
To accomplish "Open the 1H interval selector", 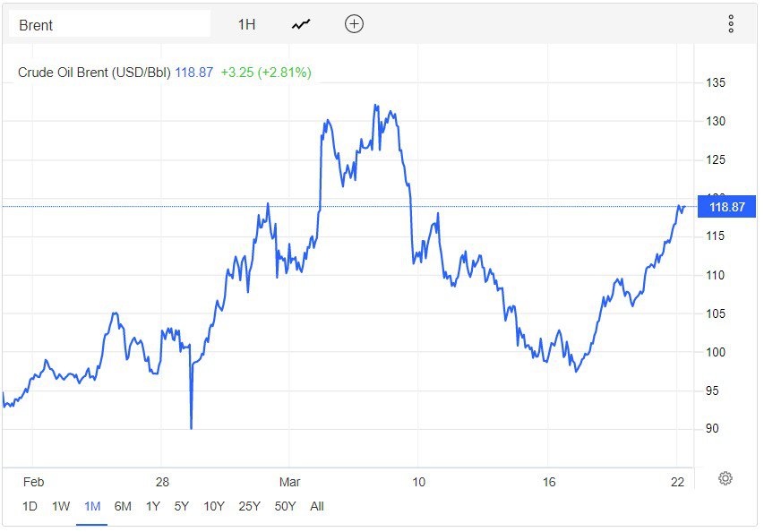I will tap(246, 25).
